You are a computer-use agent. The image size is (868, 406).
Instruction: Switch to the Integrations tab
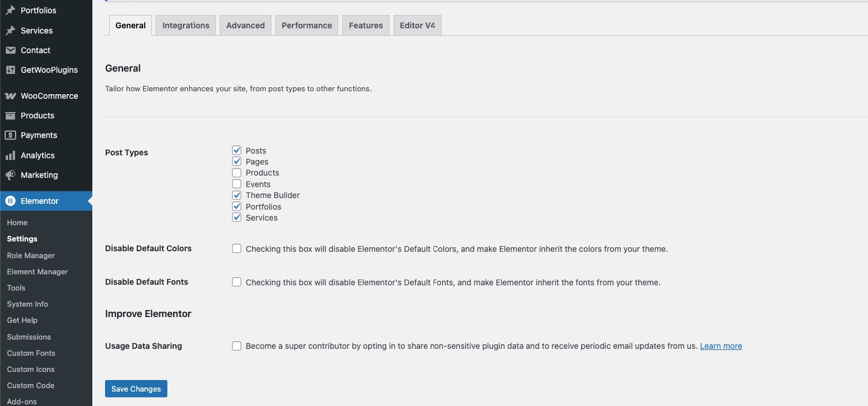186,25
